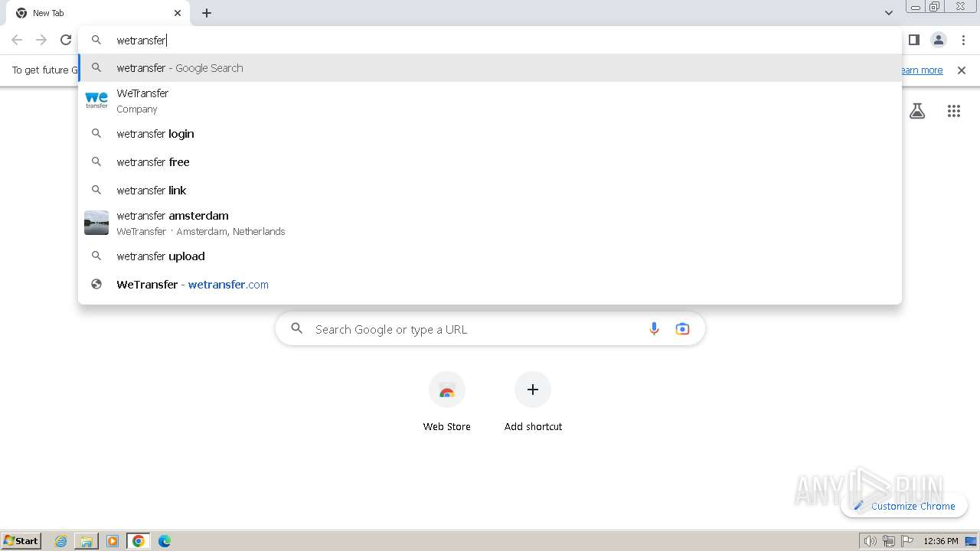Go forward using the forward arrow
Image resolution: width=980 pixels, height=551 pixels.
(x=41, y=40)
